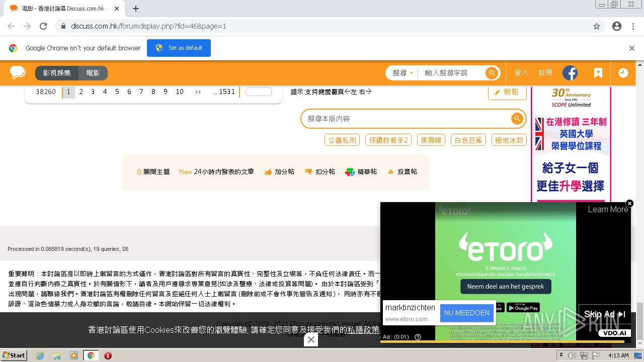The width and height of the screenshot is (644, 362).
Task: Click the 新帖 new post button
Action: (507, 92)
